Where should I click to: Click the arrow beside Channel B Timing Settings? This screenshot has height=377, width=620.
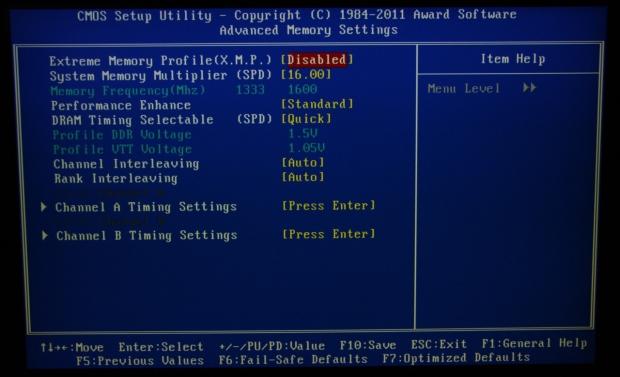45,235
